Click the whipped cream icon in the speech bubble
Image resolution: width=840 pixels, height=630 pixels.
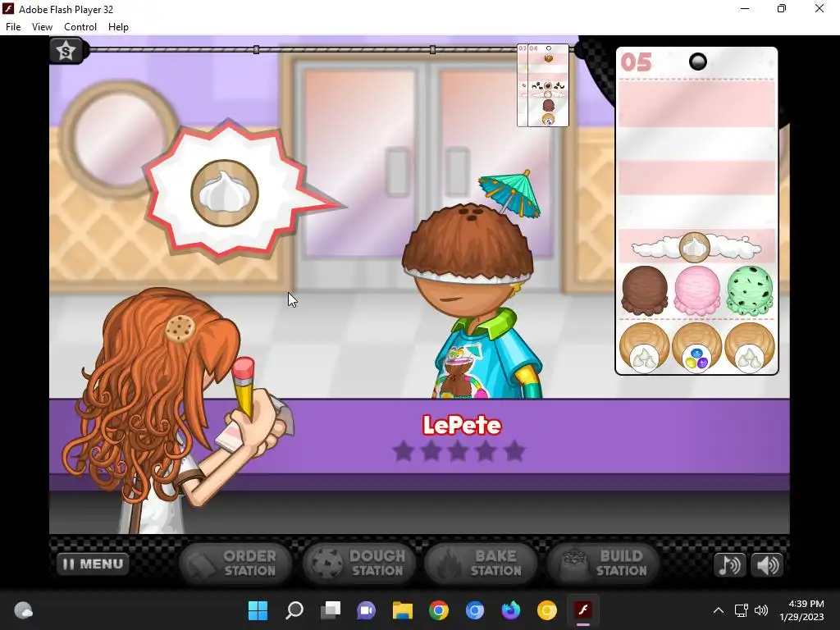(225, 193)
